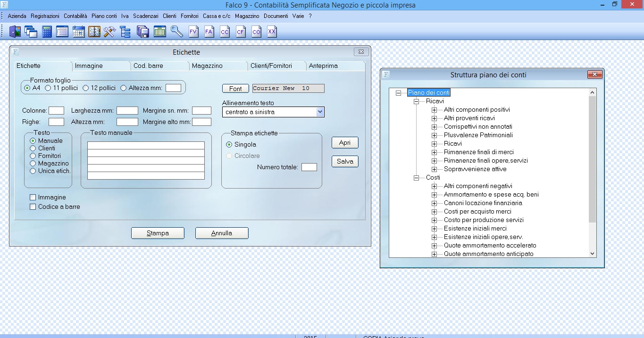The height and width of the screenshot is (338, 644).
Task: Click the green spreadsheet toolbar icon
Action: coord(160,32)
